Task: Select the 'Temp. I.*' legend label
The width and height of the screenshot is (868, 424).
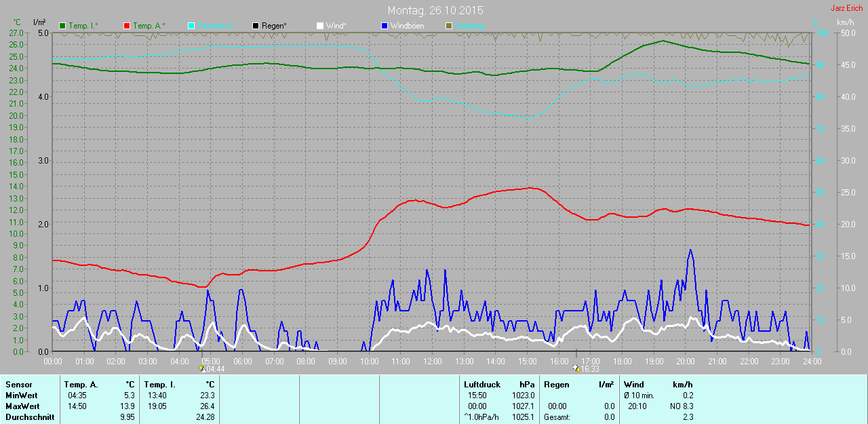Action: [83, 26]
